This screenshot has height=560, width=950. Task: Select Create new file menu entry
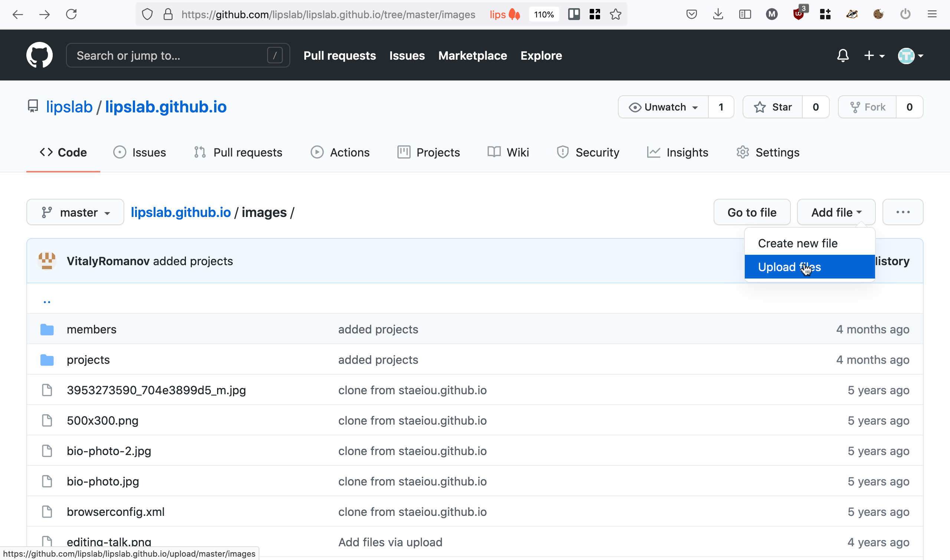click(x=809, y=243)
